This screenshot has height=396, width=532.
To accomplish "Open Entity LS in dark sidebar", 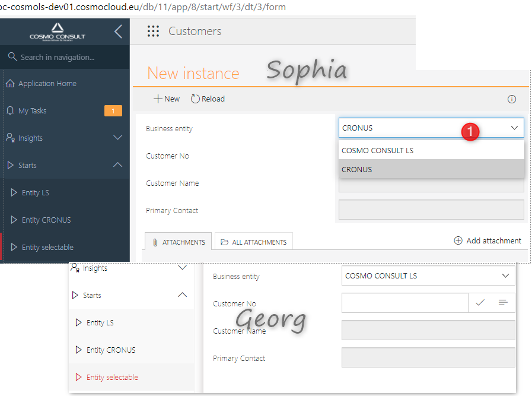I will 35,192.
